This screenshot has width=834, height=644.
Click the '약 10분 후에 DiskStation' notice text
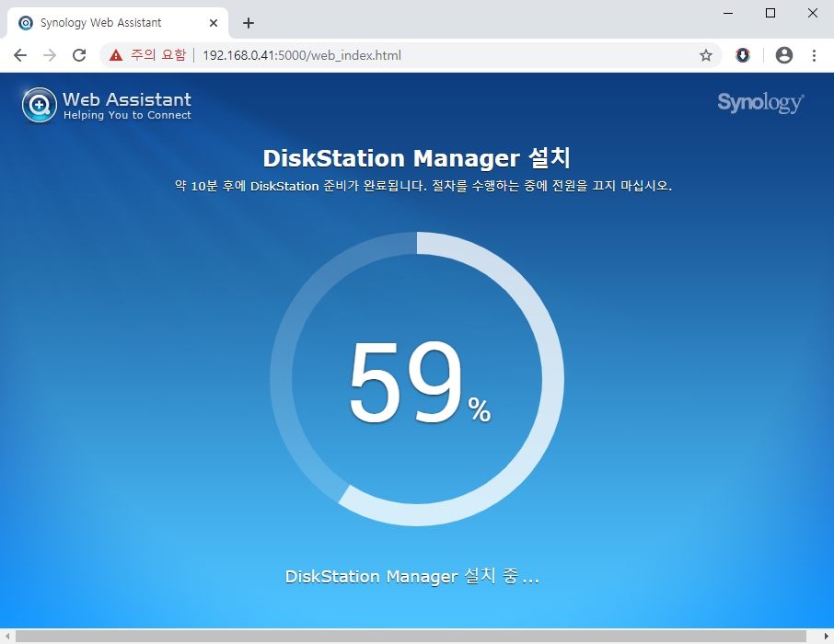(x=423, y=186)
